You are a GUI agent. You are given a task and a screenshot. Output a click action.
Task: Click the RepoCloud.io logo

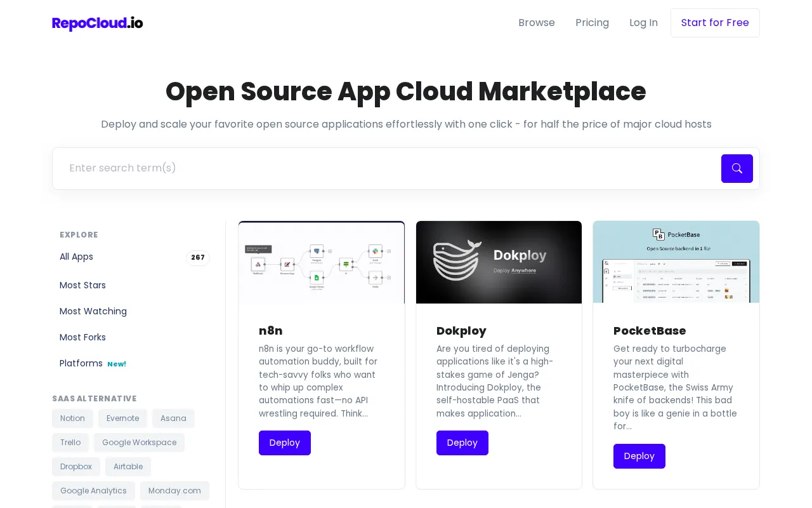[x=98, y=23]
